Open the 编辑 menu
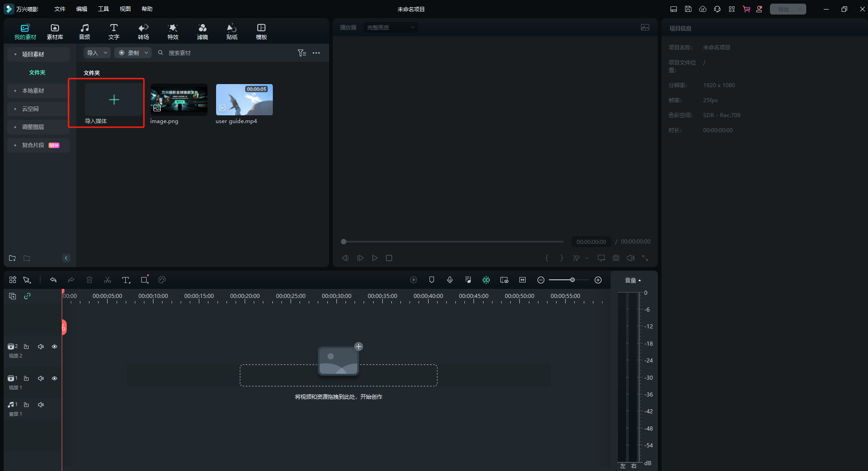Screen dimensions: 868x471 point(82,9)
